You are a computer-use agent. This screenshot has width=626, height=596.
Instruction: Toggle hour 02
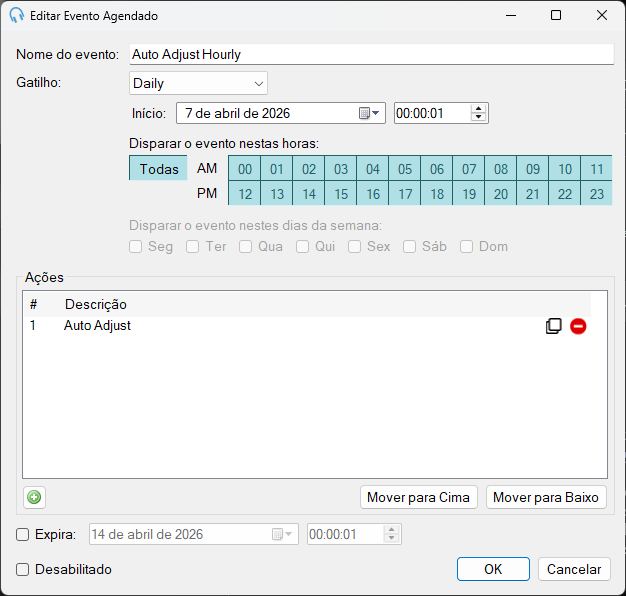click(x=309, y=168)
